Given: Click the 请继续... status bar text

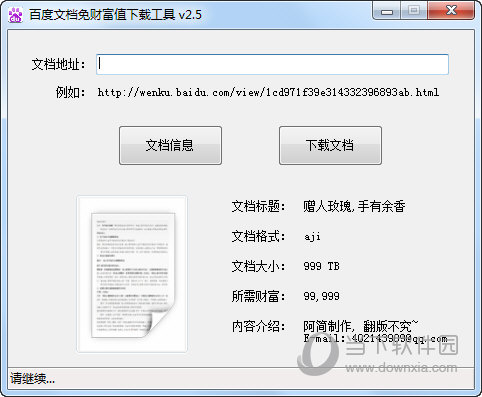Looking at the screenshot, I should (x=33, y=379).
